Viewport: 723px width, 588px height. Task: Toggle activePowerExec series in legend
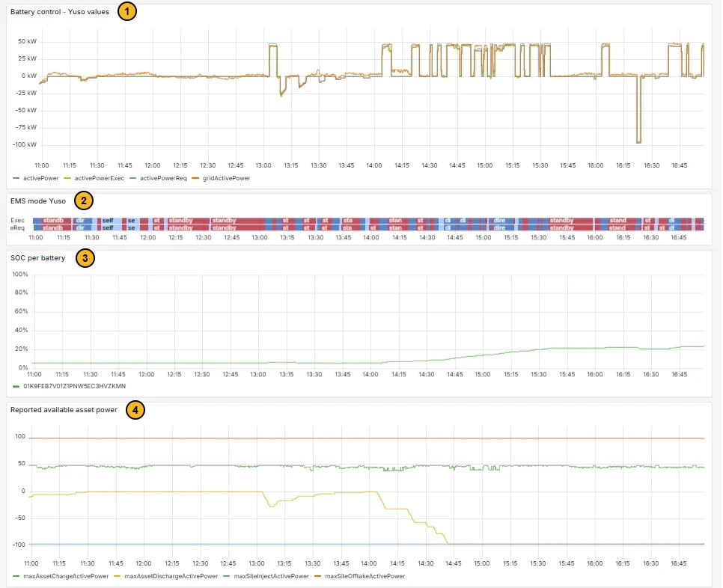click(x=99, y=178)
